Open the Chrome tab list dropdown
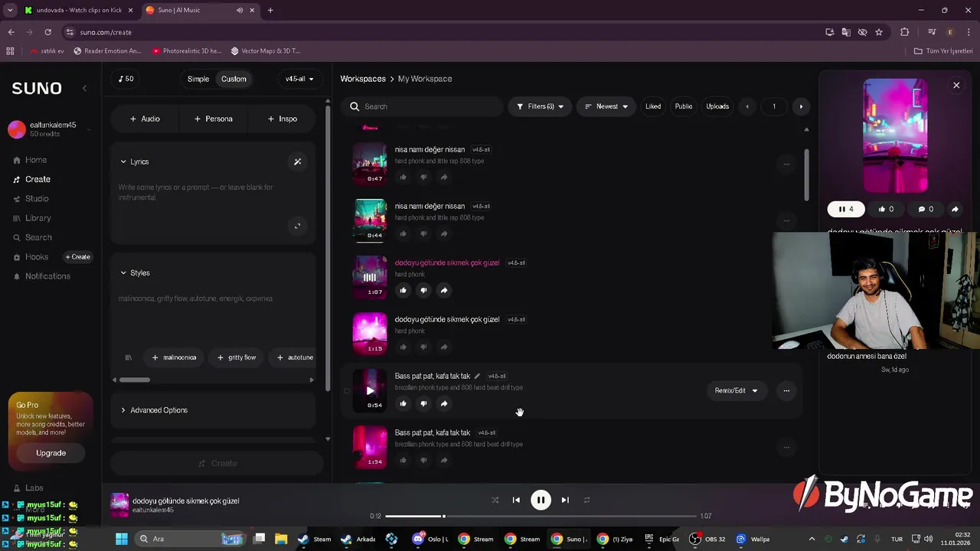The image size is (980, 551). 10,10
